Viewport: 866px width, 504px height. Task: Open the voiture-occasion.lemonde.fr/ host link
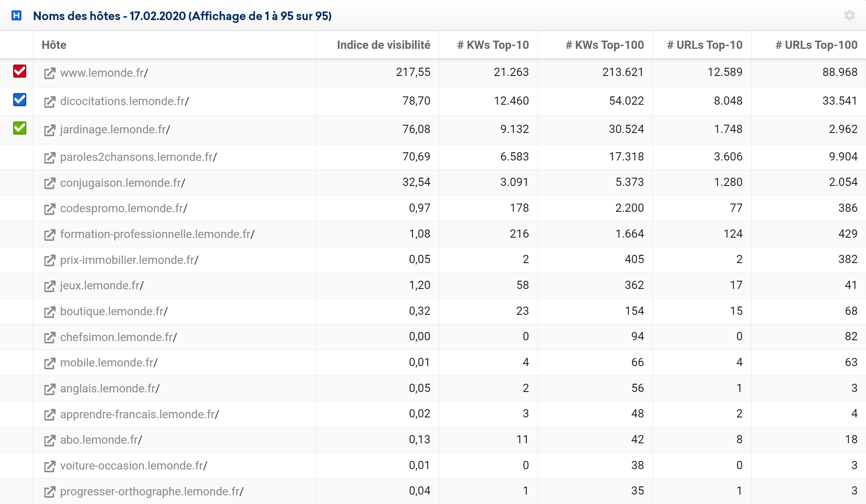coord(134,465)
